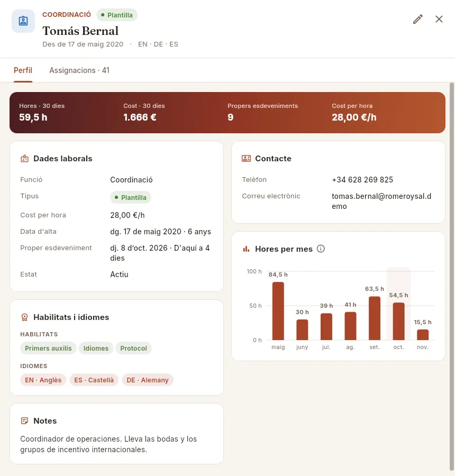This screenshot has width=455, height=476.
Task: Open the info icon beside Hores per mes
Action: pyautogui.click(x=321, y=249)
